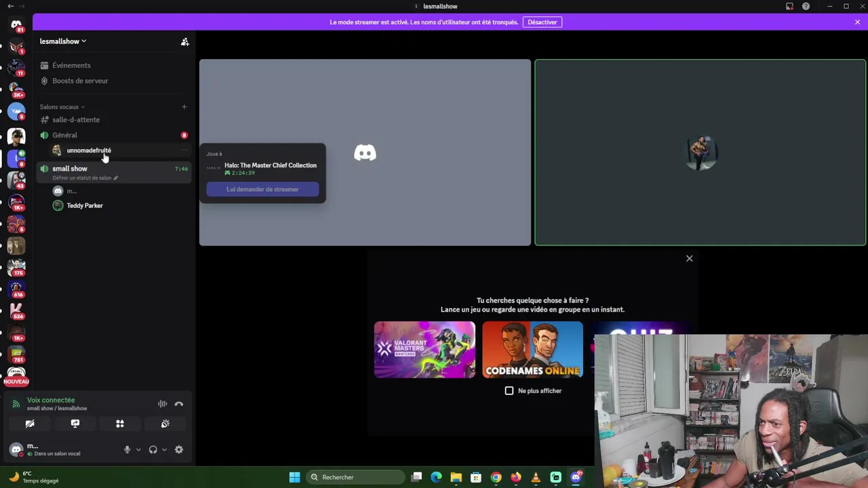Edit channel status pencil icon
The height and width of the screenshot is (488, 868).
[116, 178]
